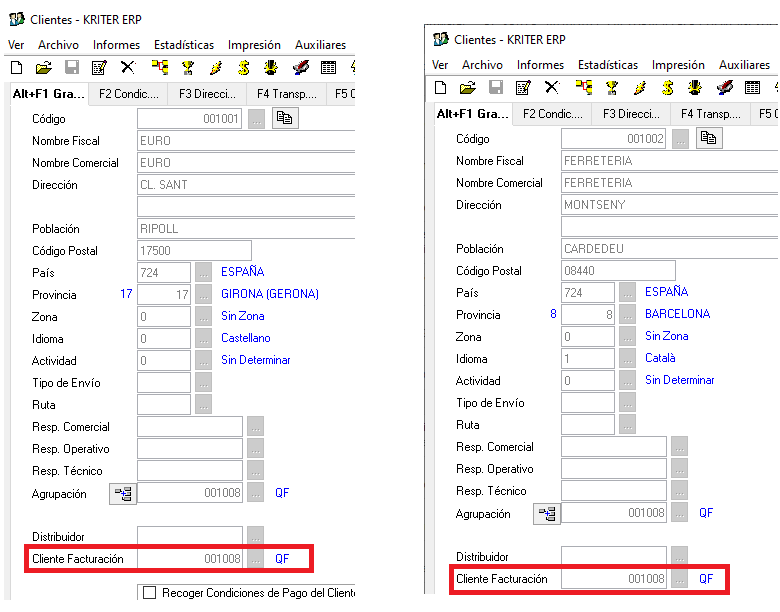Open the Estadísticas menu in left window

183,45
